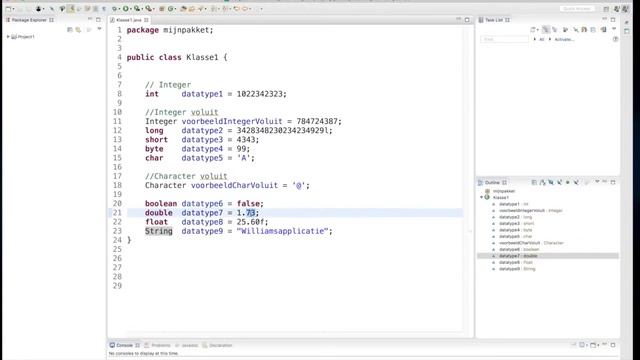Toggle Categorized presentation in Task List
This screenshot has width=640, height=360.
coord(546,29)
